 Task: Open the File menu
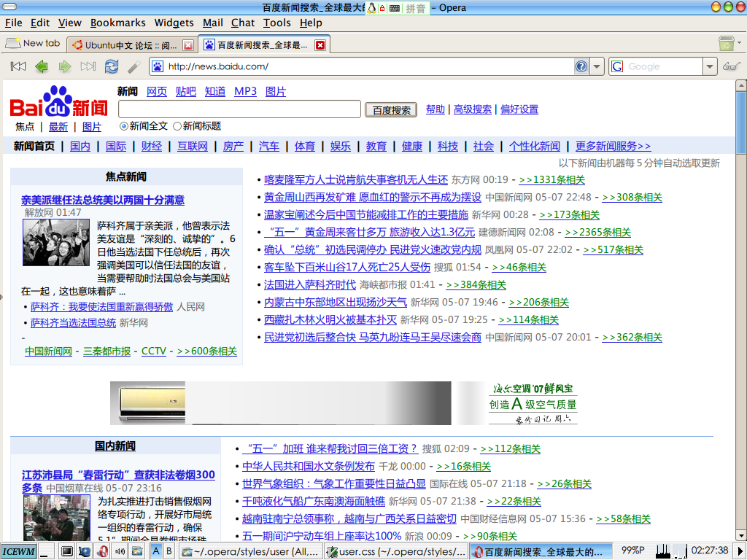(13, 23)
